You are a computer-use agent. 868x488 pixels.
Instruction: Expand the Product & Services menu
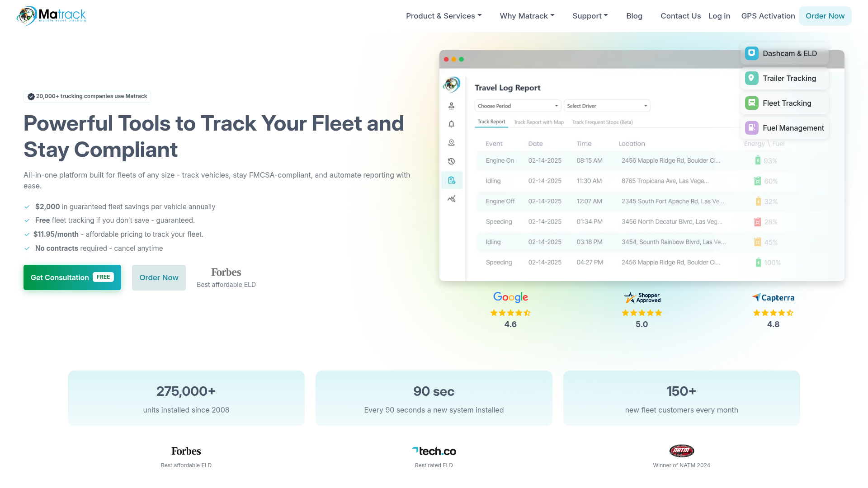443,15
